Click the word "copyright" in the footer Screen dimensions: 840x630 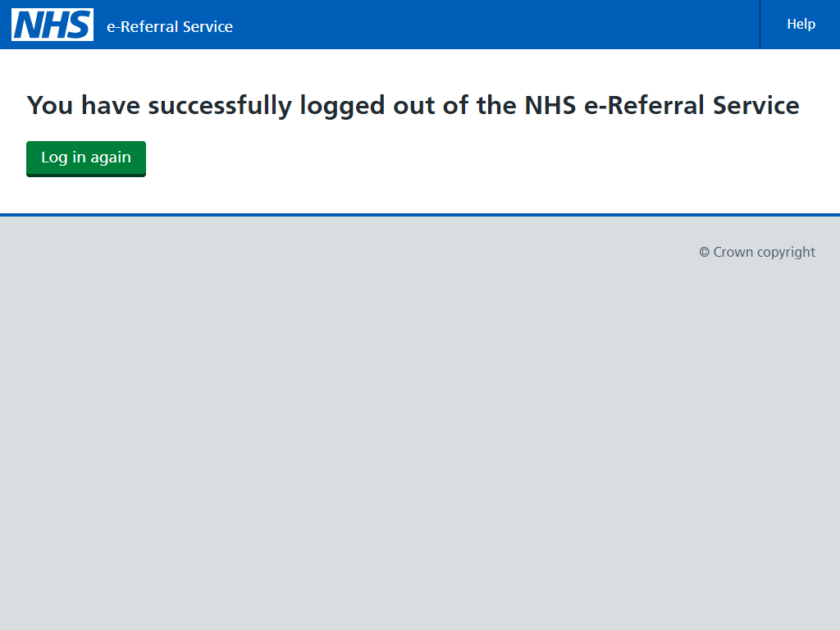pyautogui.click(x=787, y=253)
